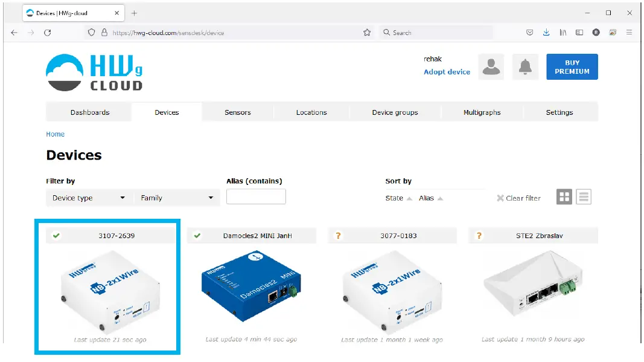This screenshot has height=362, width=644.
Task: Open the Damocles2 MINI device image
Action: 251,286
